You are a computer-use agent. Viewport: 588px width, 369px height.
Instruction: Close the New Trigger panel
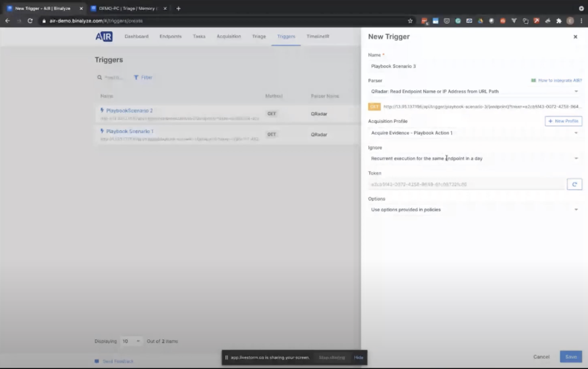point(575,37)
